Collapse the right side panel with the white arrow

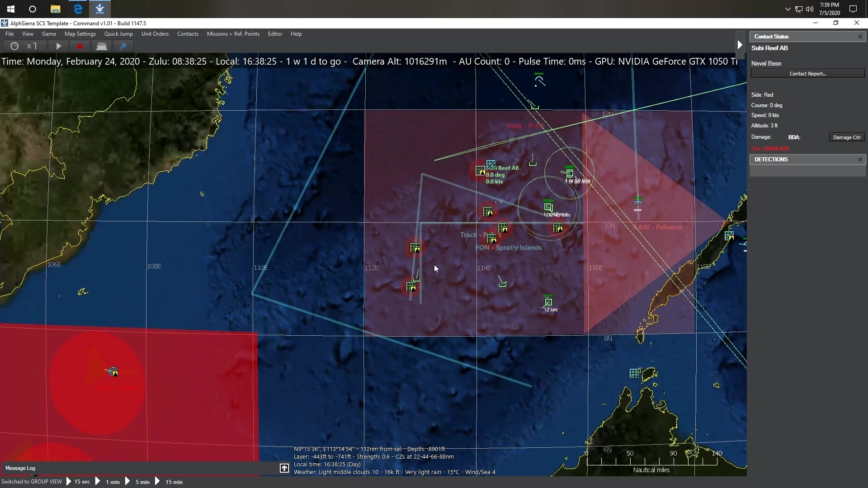coord(740,45)
